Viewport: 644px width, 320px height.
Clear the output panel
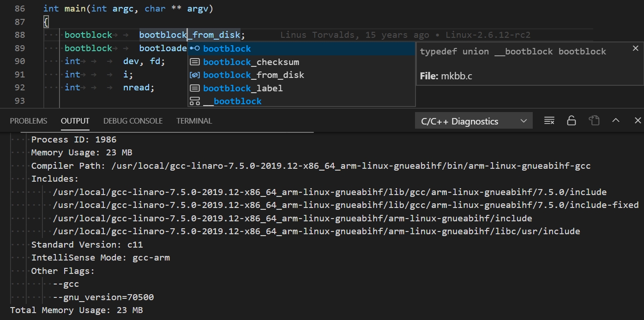tap(549, 121)
